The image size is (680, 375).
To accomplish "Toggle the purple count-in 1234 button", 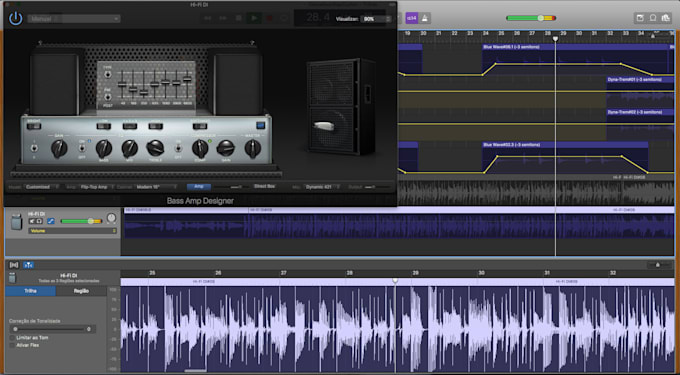I will (412, 18).
